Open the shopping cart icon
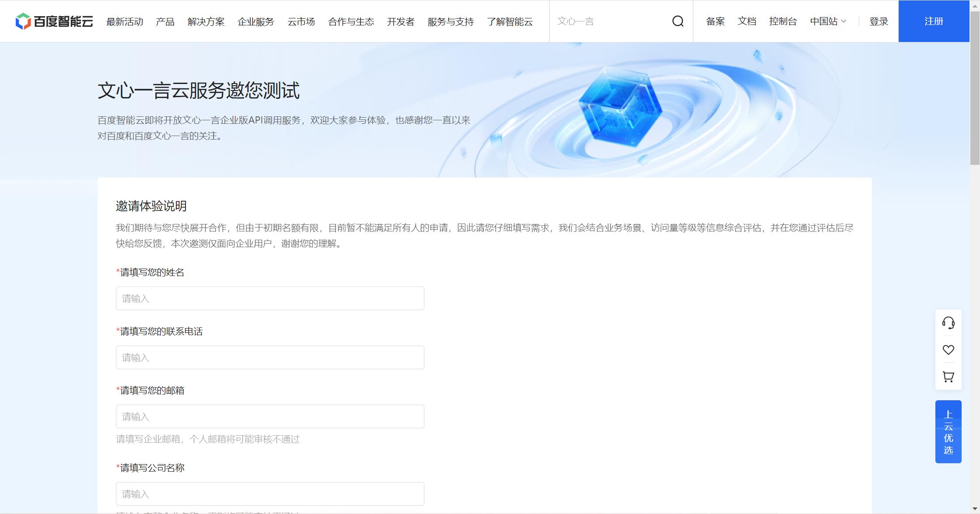 pyautogui.click(x=948, y=377)
